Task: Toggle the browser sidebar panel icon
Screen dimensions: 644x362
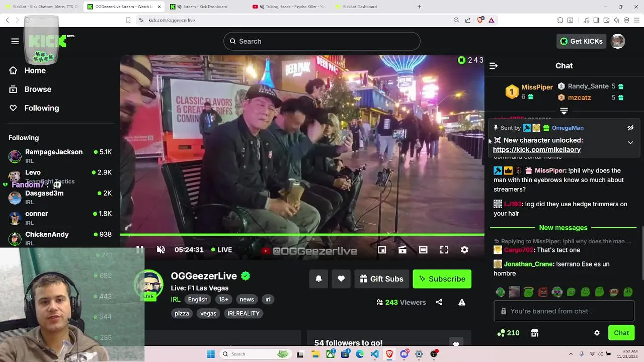Action: click(x=596, y=20)
